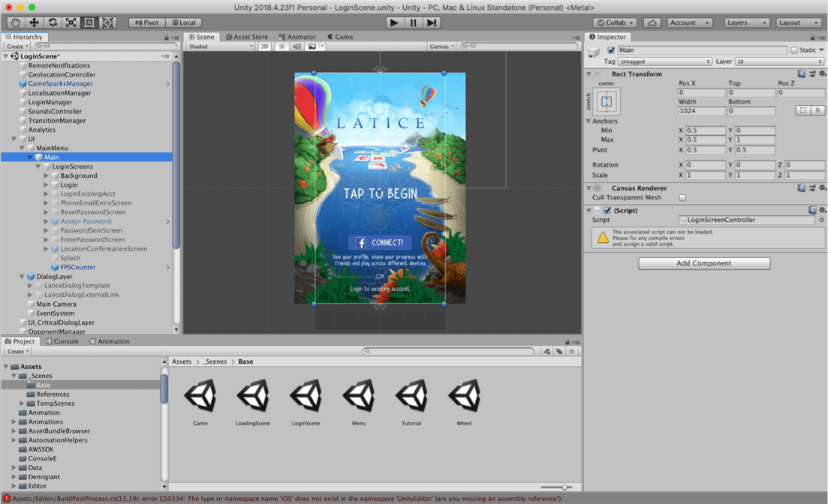Open Rect Transform help reference icon

[x=802, y=74]
